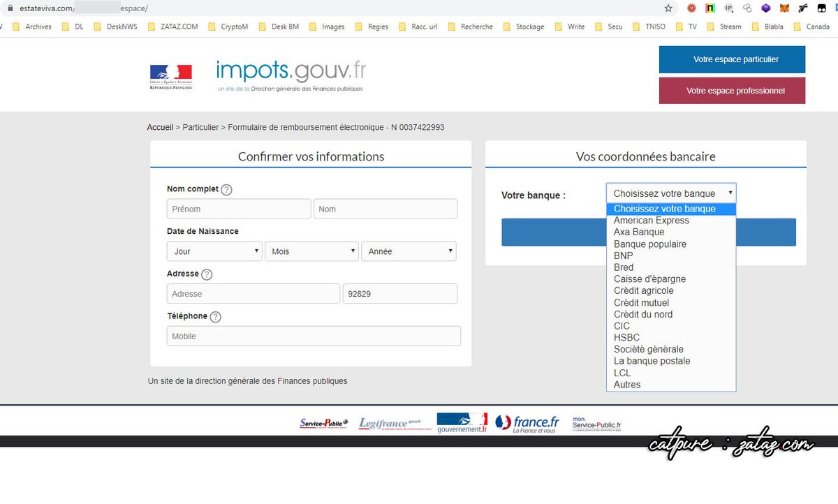
Task: Select HSBC from bank list
Action: point(671,337)
